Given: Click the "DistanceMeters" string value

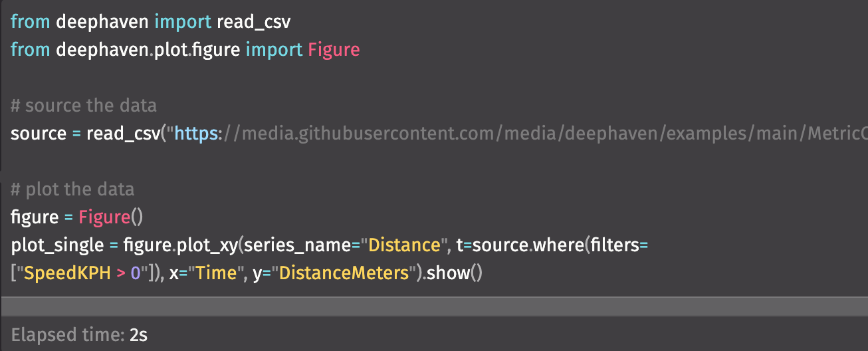Looking at the screenshot, I should point(343,273).
